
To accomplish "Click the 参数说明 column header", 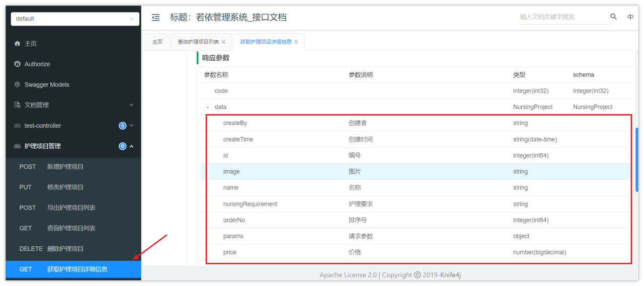I will [x=361, y=75].
